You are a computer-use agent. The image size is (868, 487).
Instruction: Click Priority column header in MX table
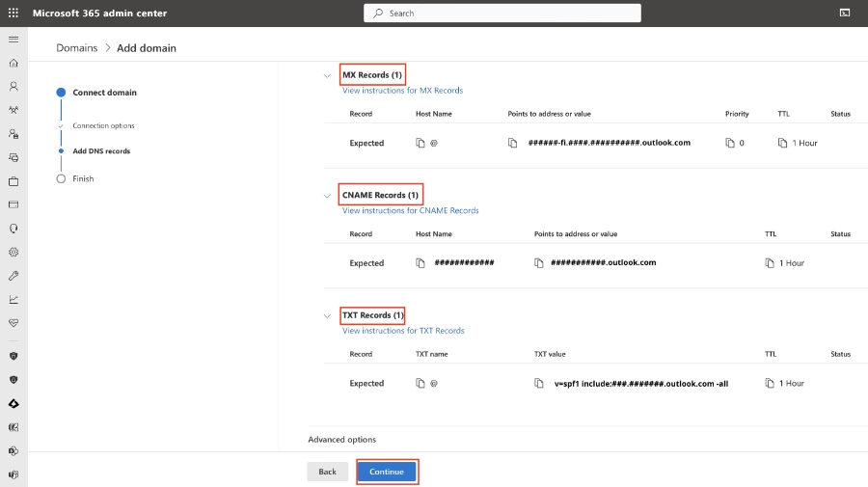(737, 114)
